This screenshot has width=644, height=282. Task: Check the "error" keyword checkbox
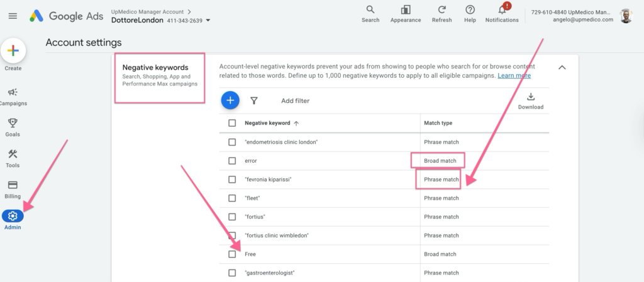[x=232, y=161]
